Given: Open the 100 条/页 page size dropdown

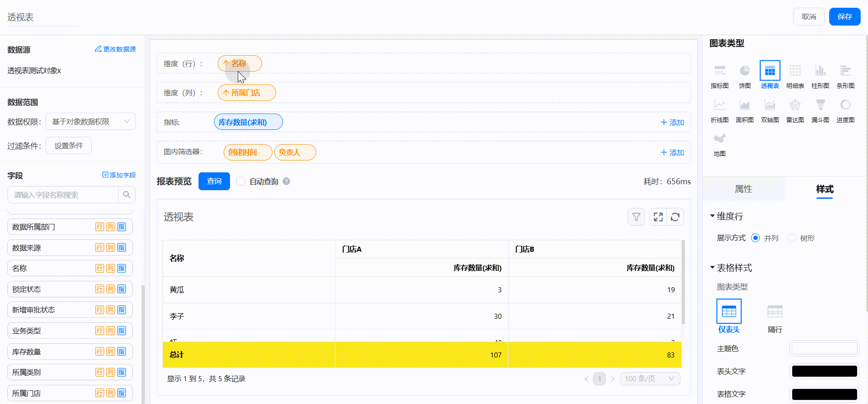Looking at the screenshot, I should [x=650, y=378].
